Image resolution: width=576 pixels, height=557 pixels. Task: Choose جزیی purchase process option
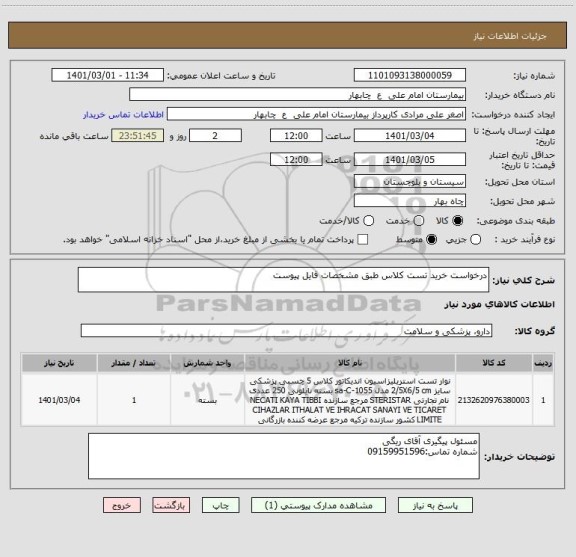[x=475, y=240]
